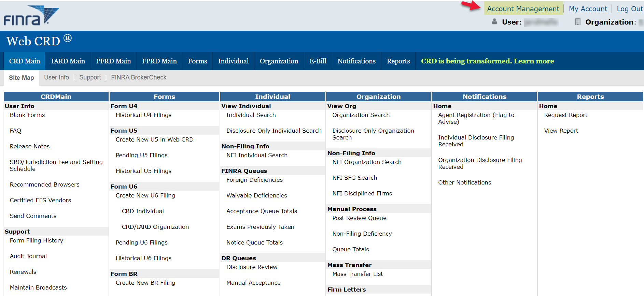This screenshot has height=296, width=644.
Task: Log out of Web CRD
Action: click(x=629, y=9)
